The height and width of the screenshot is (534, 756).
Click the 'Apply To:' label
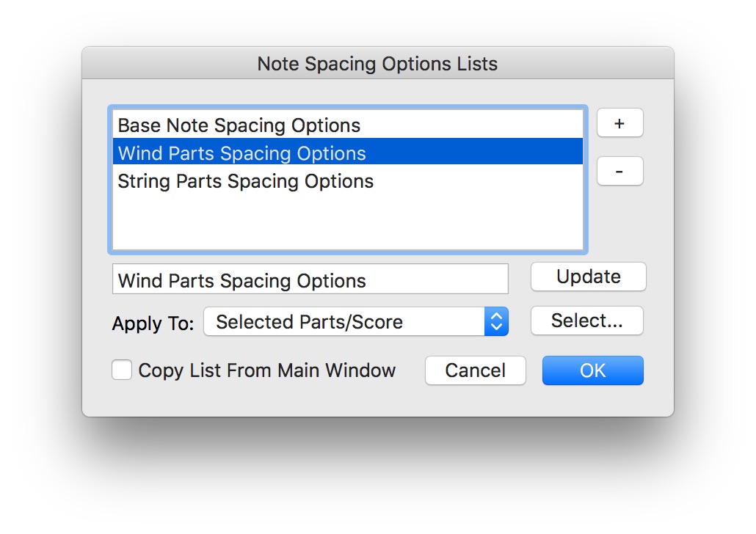(x=153, y=323)
